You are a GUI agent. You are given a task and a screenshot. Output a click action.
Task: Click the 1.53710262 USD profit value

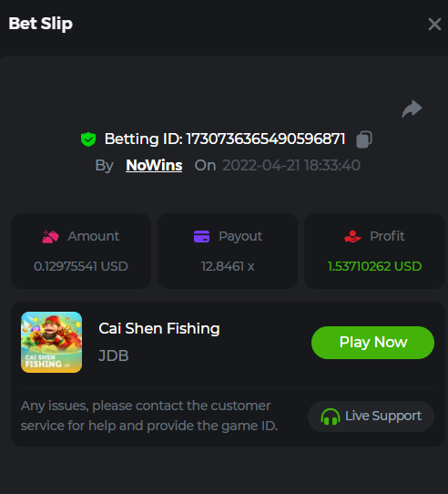coord(374,266)
